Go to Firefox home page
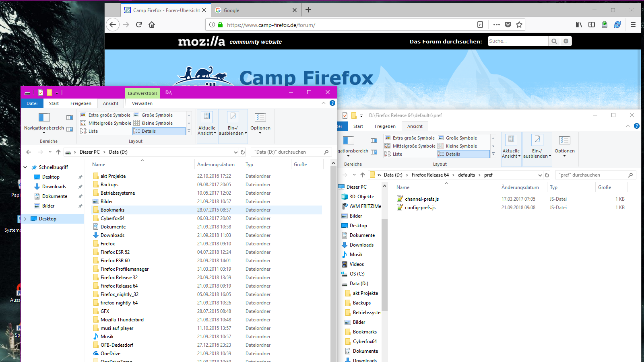 (x=152, y=25)
